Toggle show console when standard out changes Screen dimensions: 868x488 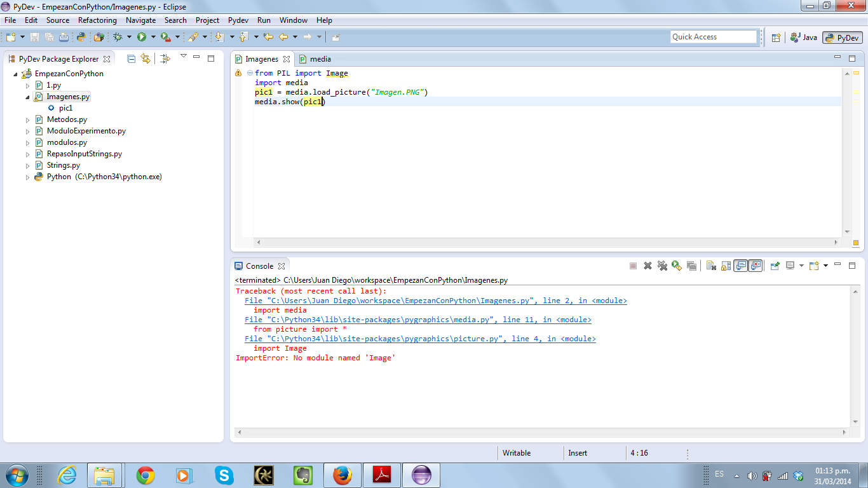740,266
